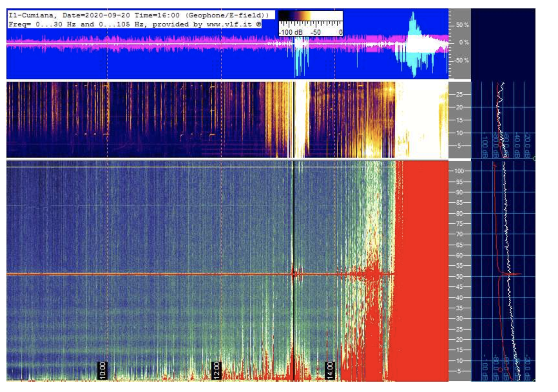Click the 50 Hz tick on the lower axis
Screen dimensions: 558x392
click(x=459, y=276)
